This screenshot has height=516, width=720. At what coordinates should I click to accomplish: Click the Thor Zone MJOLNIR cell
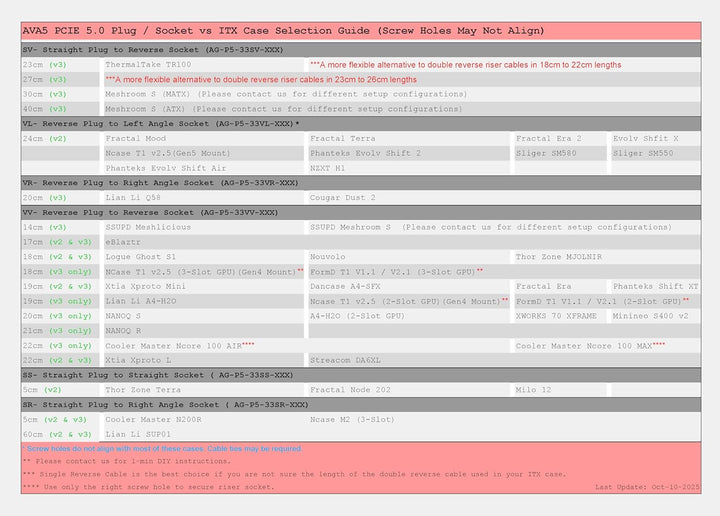[558, 257]
